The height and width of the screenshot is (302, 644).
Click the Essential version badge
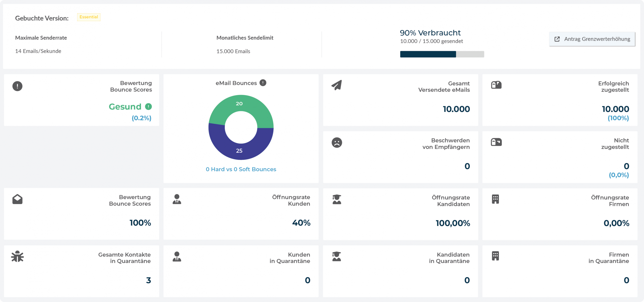(x=89, y=17)
